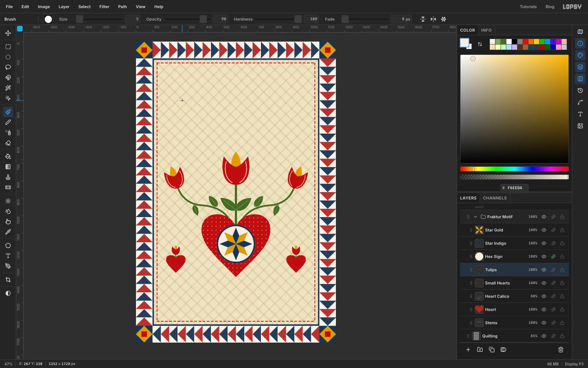Select the Move tool
The image size is (588, 368).
(8, 33)
